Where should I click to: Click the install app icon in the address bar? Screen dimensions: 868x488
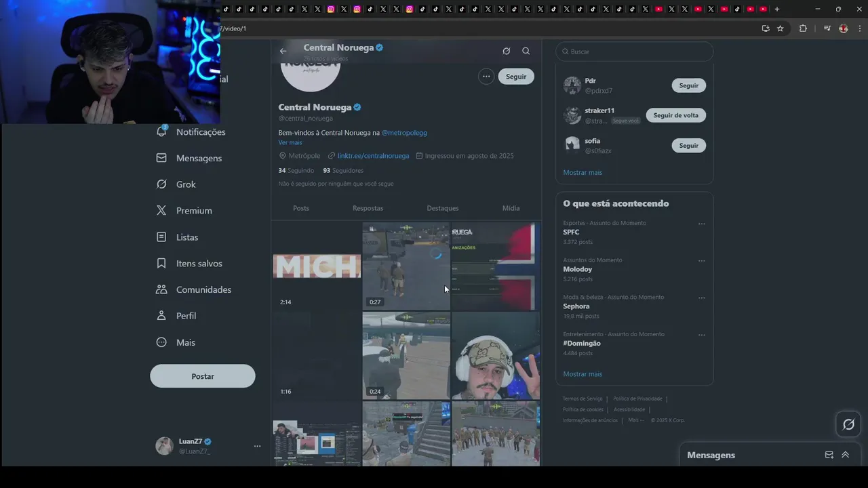click(766, 28)
